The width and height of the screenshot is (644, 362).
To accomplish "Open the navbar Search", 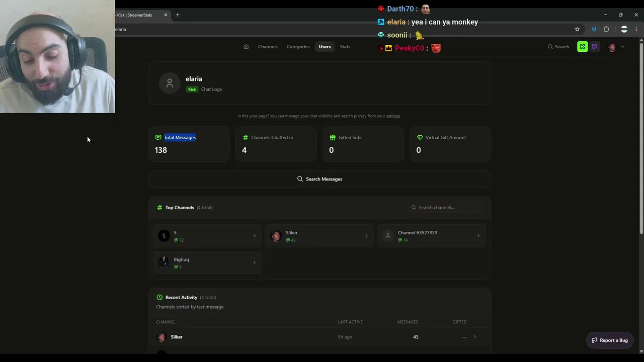I will coord(558,47).
